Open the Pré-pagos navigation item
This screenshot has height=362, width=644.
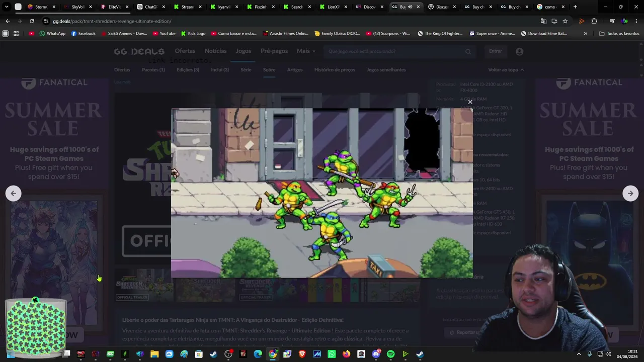pos(274,51)
